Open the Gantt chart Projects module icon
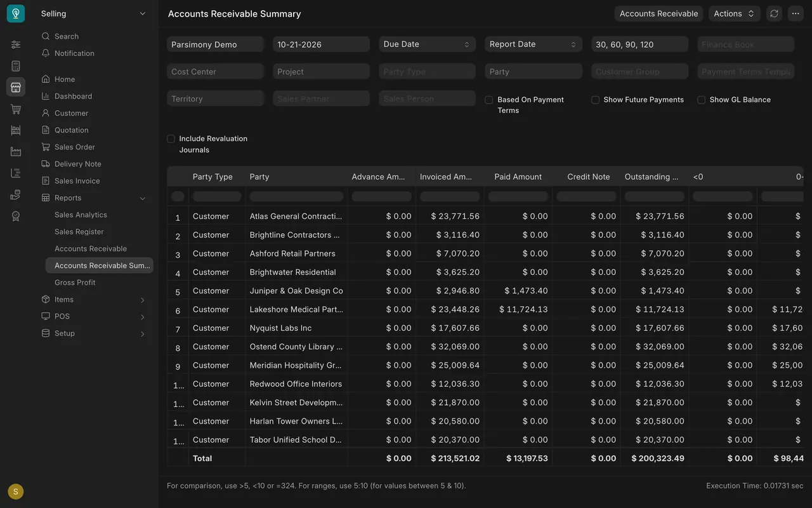Image resolution: width=812 pixels, height=508 pixels. click(x=16, y=173)
